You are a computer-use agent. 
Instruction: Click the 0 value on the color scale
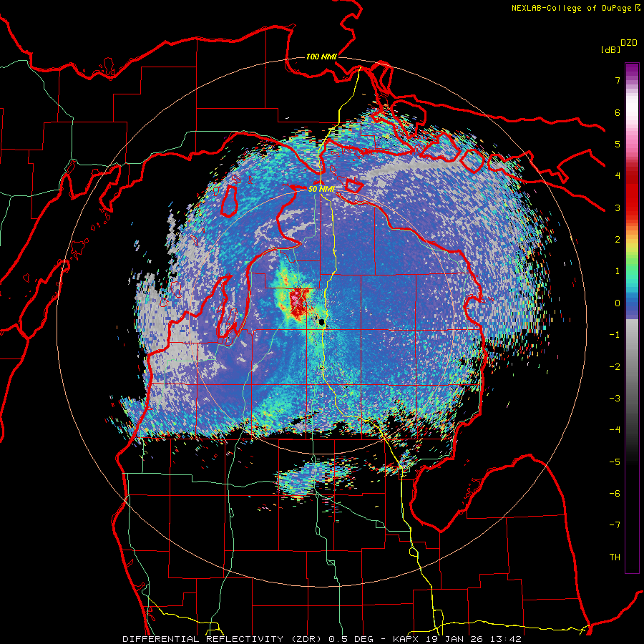point(618,303)
